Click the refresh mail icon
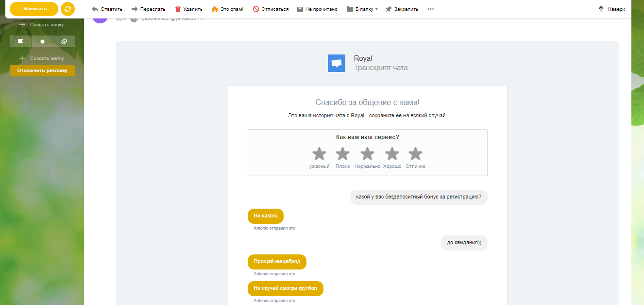 [x=68, y=9]
